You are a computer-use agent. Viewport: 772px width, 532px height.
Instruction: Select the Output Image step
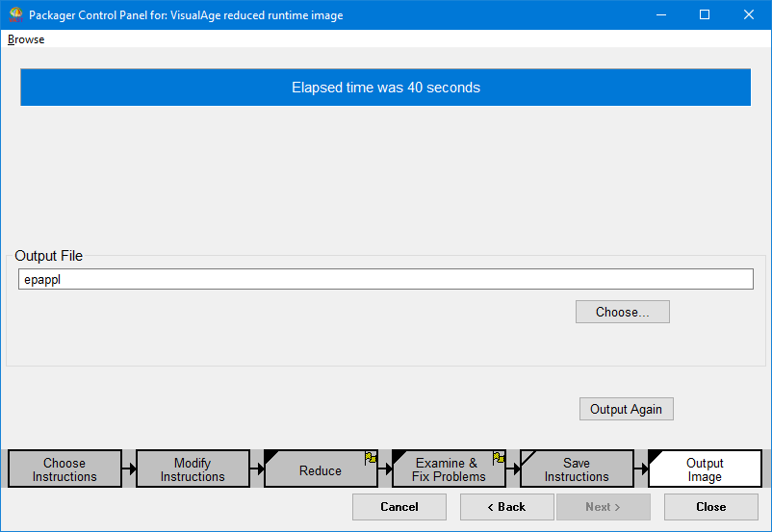tap(705, 469)
